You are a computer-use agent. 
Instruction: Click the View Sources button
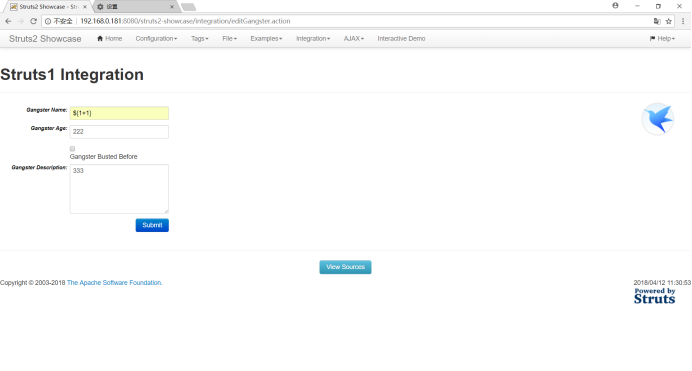345,267
